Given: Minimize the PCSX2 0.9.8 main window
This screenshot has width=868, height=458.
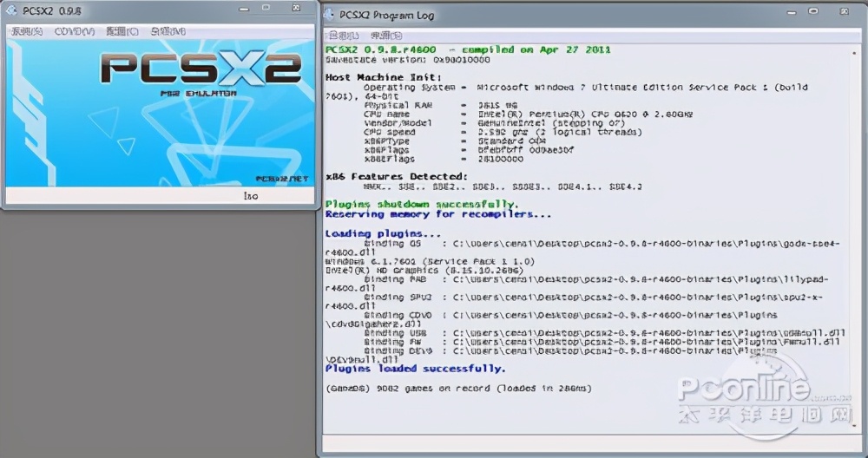Looking at the screenshot, I should point(243,9).
